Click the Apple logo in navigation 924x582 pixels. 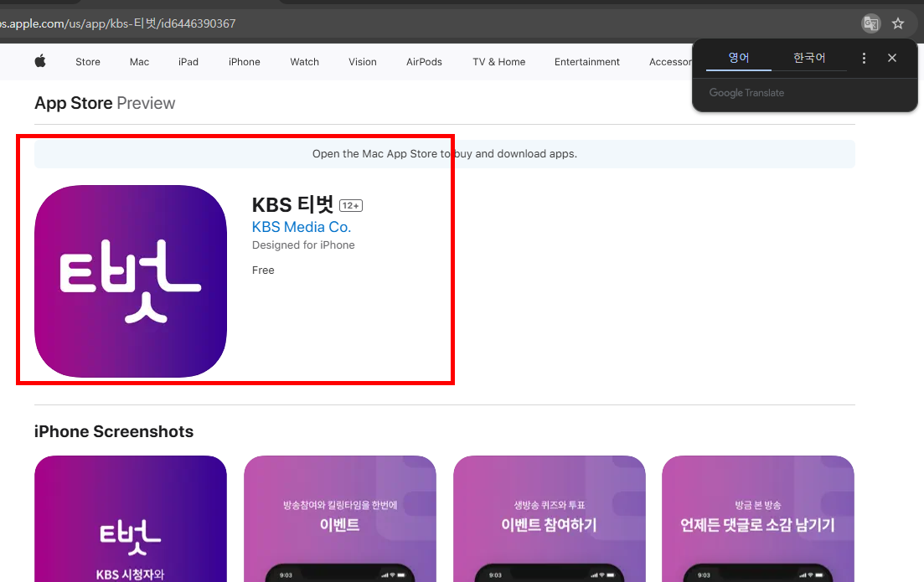[39, 61]
